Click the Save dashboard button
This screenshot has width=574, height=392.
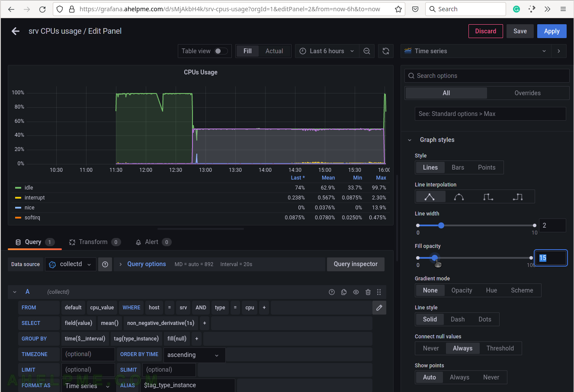520,31
